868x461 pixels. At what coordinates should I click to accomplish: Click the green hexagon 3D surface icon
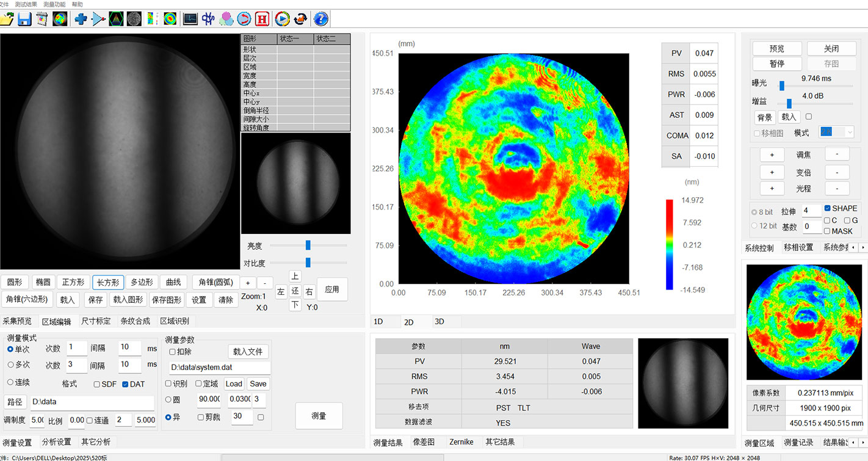pyautogui.click(x=116, y=19)
